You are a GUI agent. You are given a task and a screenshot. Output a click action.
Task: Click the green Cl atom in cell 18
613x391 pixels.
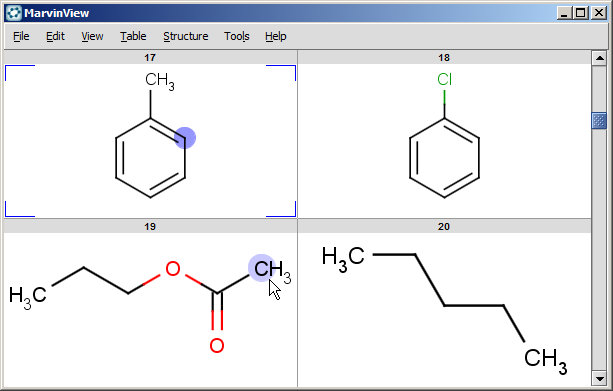445,79
